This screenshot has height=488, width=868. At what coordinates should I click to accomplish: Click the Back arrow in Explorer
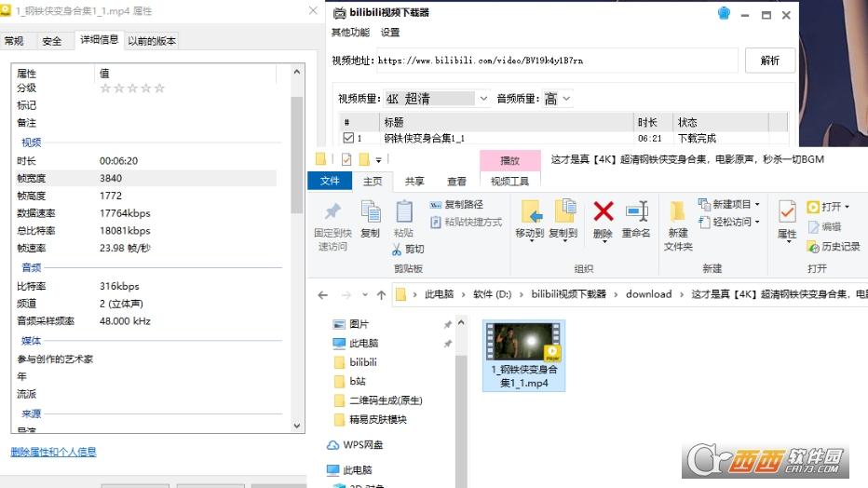[323, 295]
